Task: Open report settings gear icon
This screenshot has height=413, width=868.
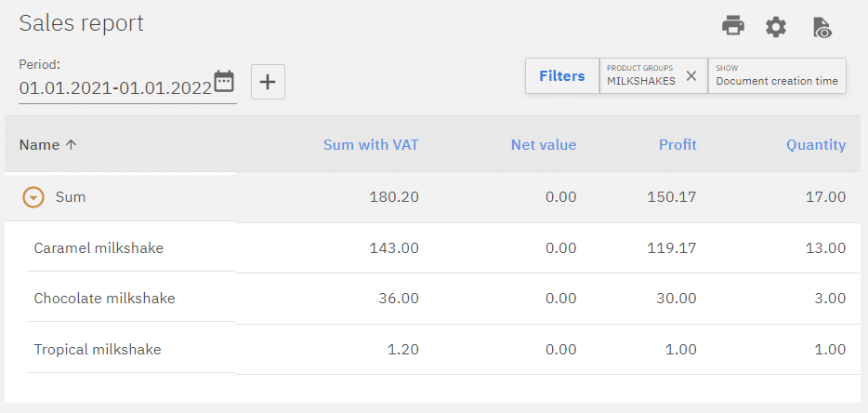Action: [x=776, y=27]
